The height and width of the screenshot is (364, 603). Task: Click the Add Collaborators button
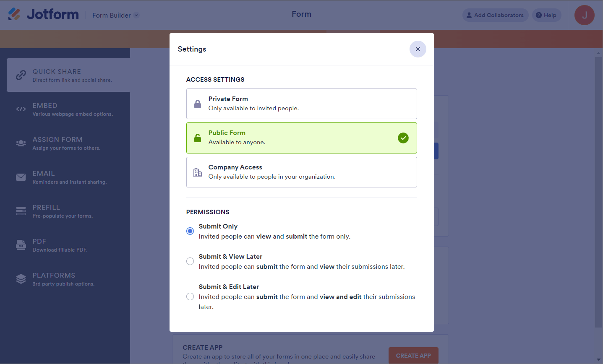coord(495,15)
